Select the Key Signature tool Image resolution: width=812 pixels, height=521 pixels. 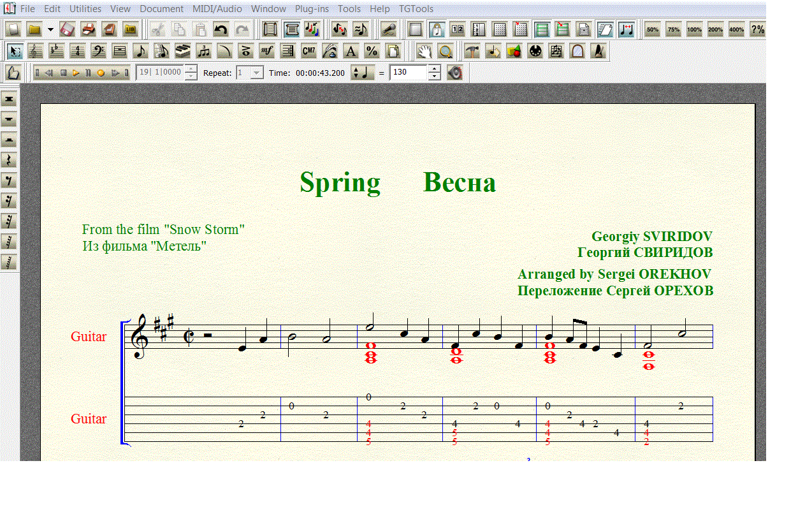[x=57, y=51]
